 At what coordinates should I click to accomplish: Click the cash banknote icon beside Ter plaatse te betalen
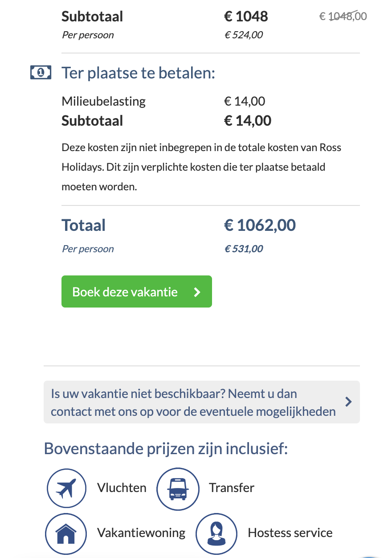pyautogui.click(x=41, y=72)
